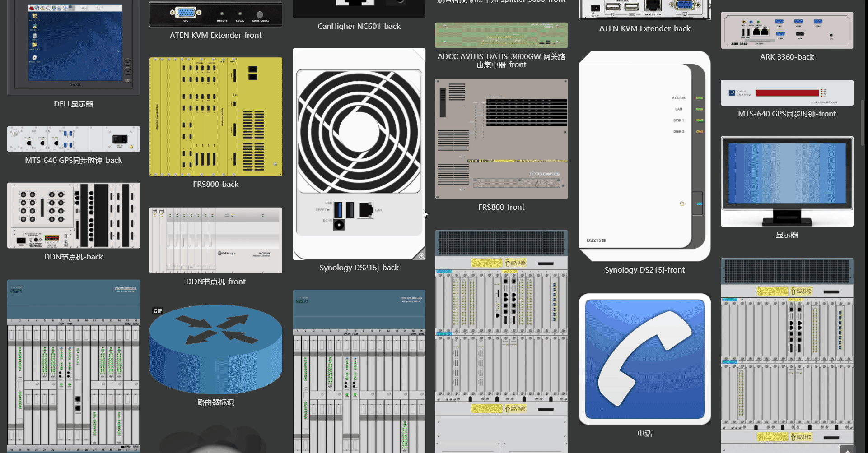Click the 'FRS800-front' caption
The height and width of the screenshot is (453, 868).
click(501, 207)
